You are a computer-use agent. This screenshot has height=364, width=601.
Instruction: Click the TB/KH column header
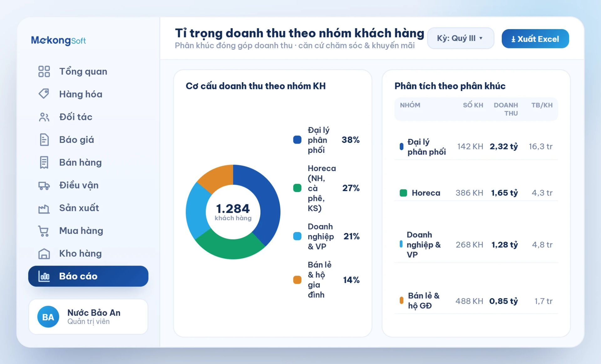tap(542, 105)
